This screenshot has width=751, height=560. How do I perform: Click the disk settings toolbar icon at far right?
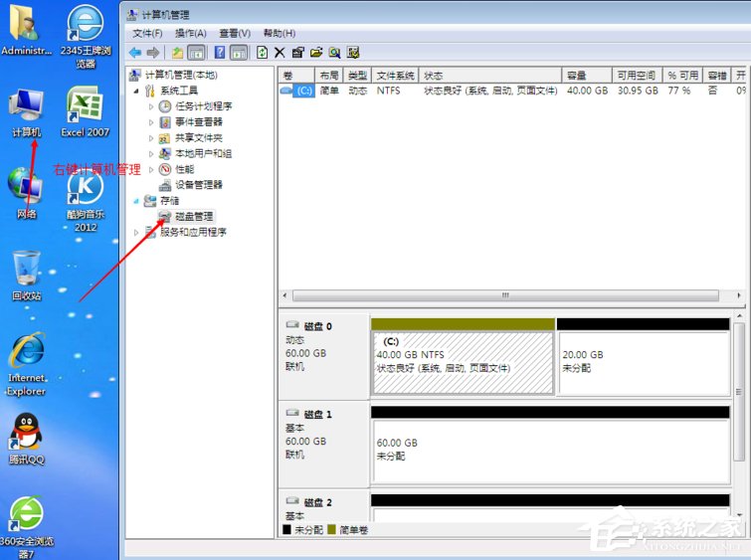pyautogui.click(x=353, y=52)
